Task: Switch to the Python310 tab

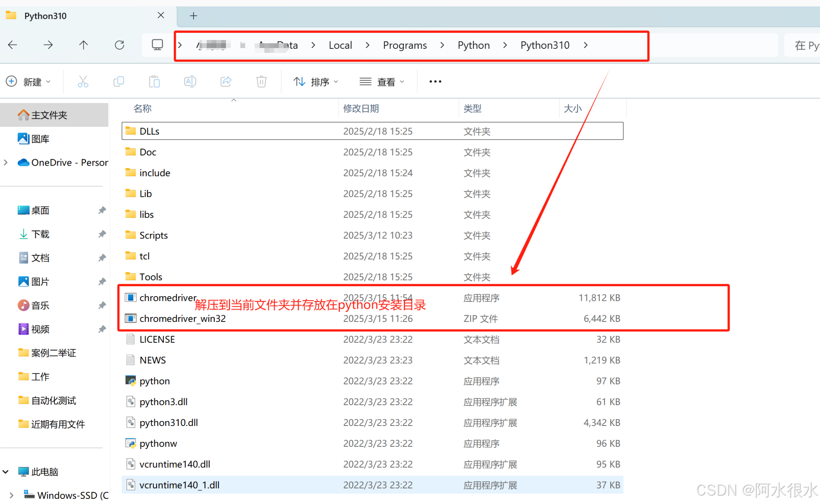Action: pos(45,16)
